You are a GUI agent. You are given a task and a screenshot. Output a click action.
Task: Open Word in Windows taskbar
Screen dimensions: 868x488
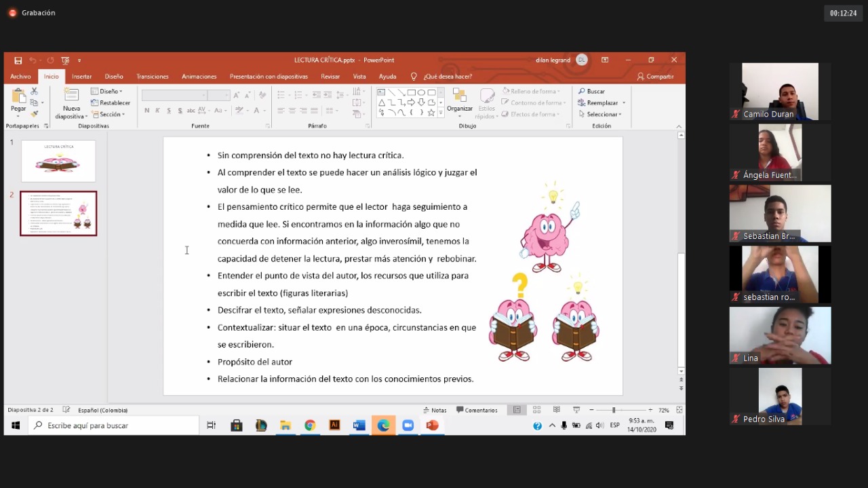[x=359, y=426]
